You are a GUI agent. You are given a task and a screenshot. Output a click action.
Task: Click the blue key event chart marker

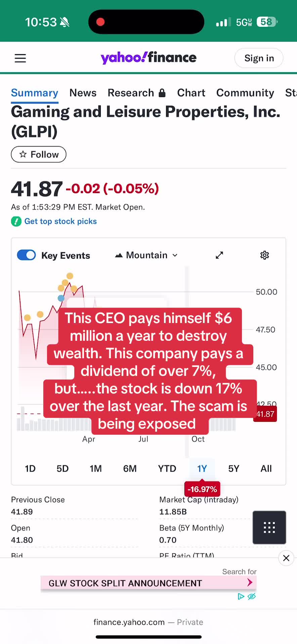[61, 298]
